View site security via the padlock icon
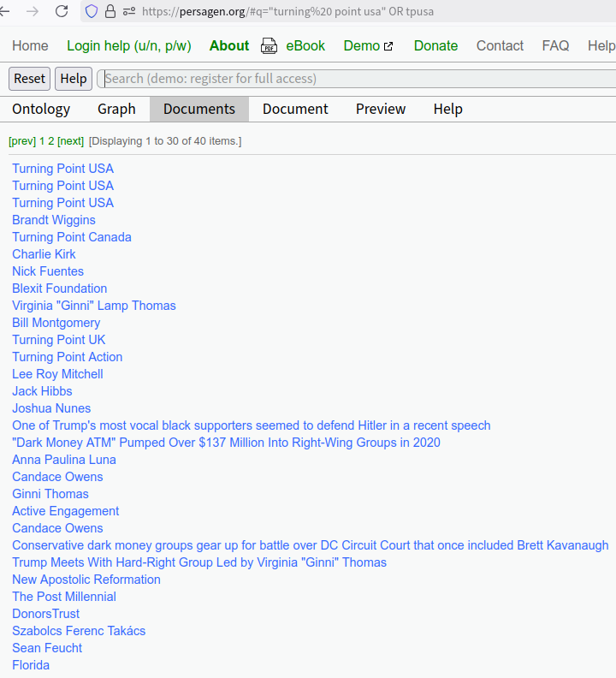This screenshot has height=678, width=616. point(110,11)
